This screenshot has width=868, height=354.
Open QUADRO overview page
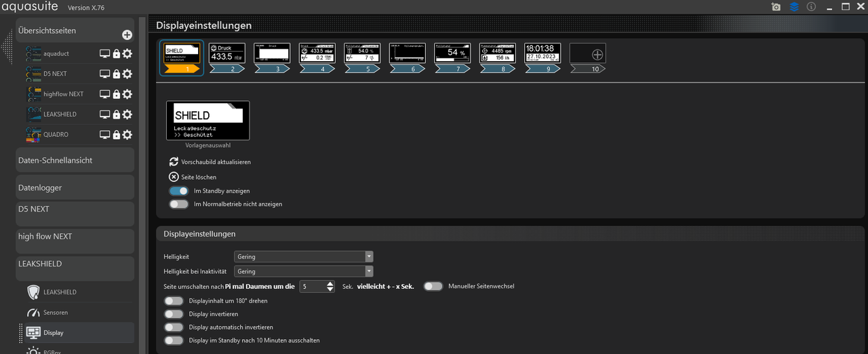(56, 135)
